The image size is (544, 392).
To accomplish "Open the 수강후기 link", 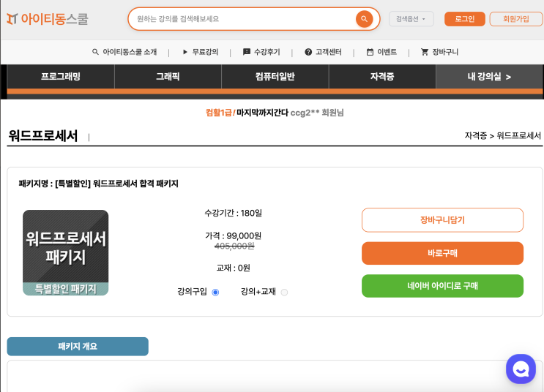I will click(x=267, y=52).
